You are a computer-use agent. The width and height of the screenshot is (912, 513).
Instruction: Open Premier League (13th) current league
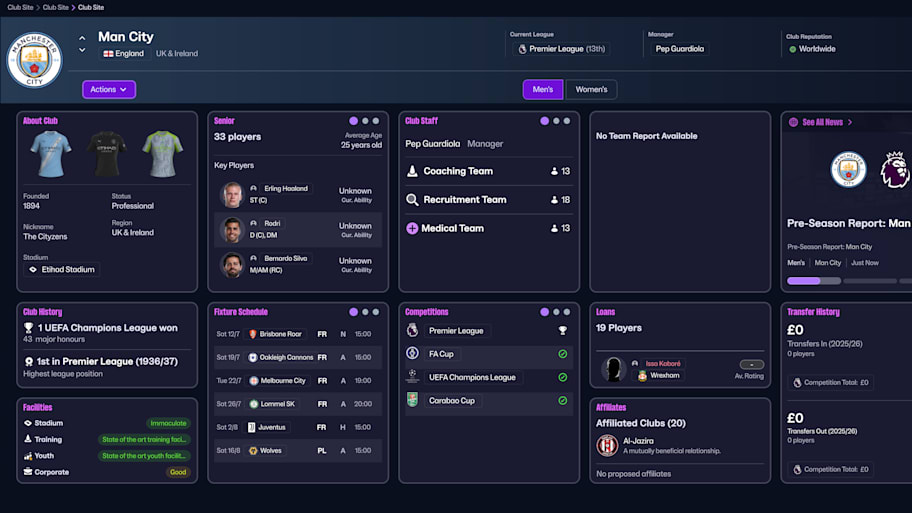[x=561, y=49]
